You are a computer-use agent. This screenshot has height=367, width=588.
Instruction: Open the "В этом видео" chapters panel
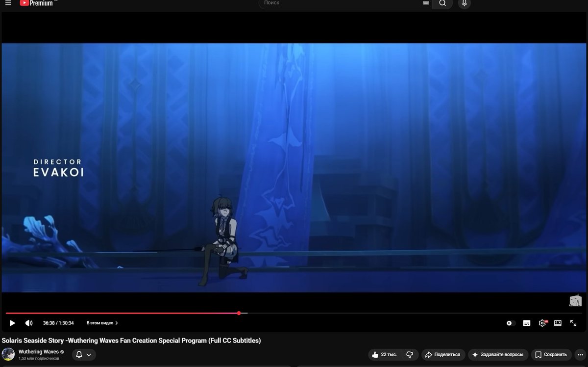[102, 323]
